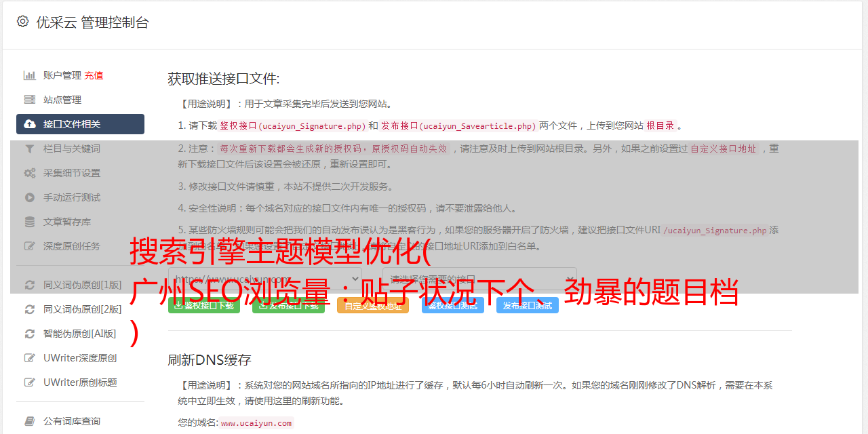Click the green 发布接口下载 button
This screenshot has width=868, height=434.
288,306
